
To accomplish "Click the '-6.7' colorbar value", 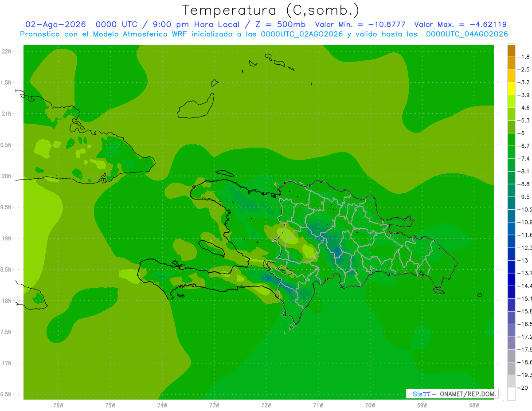I will pyautogui.click(x=524, y=146).
